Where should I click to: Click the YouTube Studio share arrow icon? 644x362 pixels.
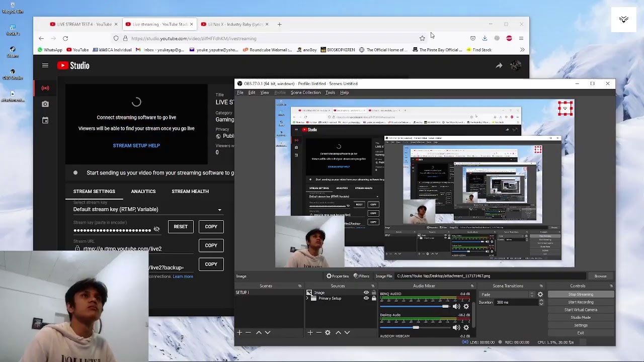(x=499, y=65)
